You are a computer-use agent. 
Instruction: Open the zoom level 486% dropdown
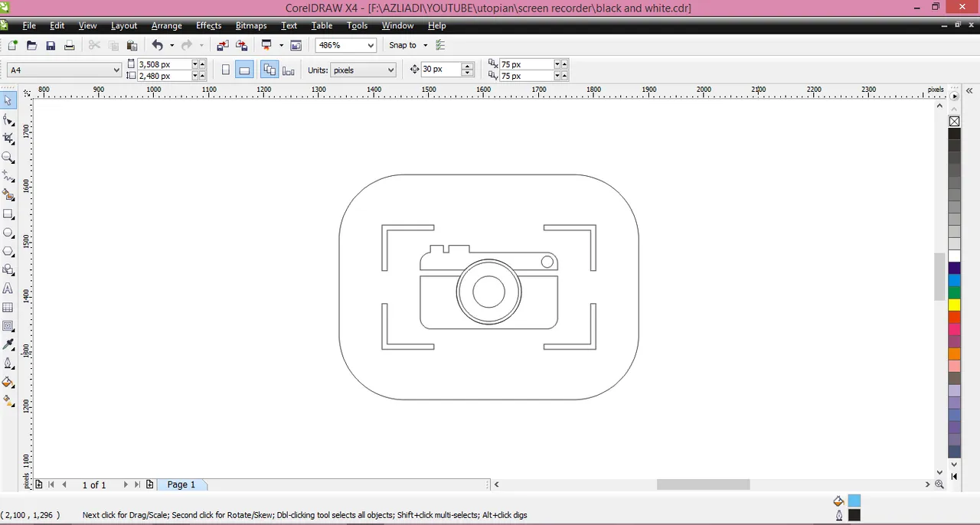(x=371, y=45)
